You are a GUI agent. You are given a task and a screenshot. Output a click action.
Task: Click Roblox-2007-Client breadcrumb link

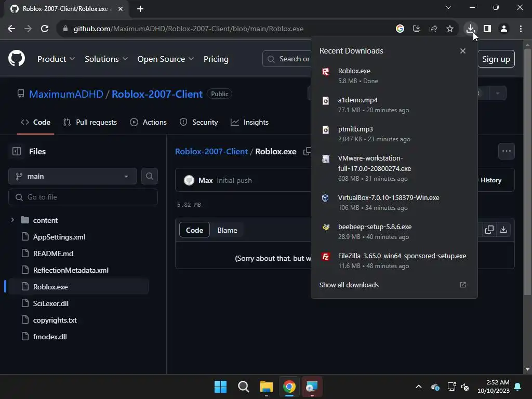211,151
